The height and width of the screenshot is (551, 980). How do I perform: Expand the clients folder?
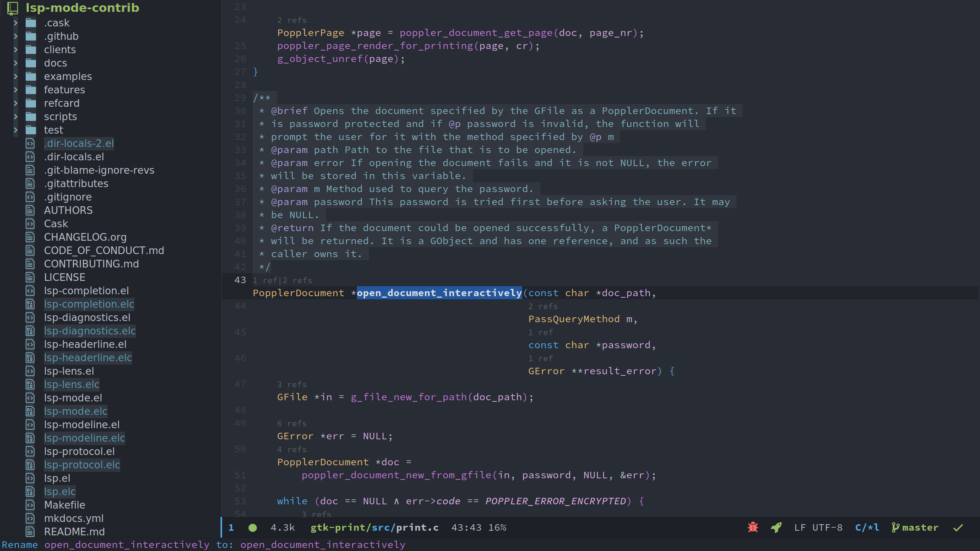click(16, 50)
